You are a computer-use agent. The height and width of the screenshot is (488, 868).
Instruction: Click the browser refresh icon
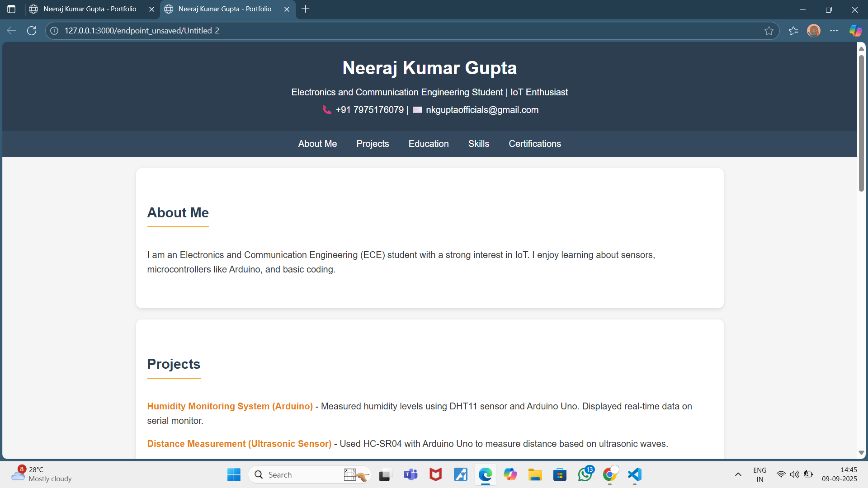[32, 31]
